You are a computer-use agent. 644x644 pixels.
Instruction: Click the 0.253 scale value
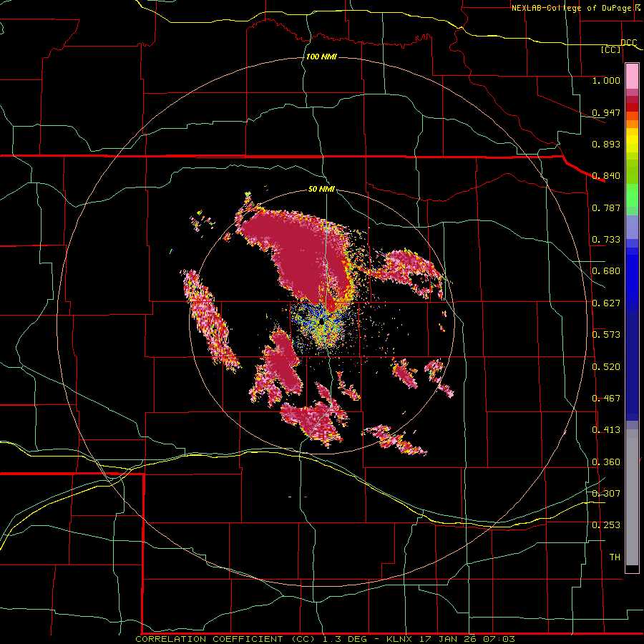[606, 525]
